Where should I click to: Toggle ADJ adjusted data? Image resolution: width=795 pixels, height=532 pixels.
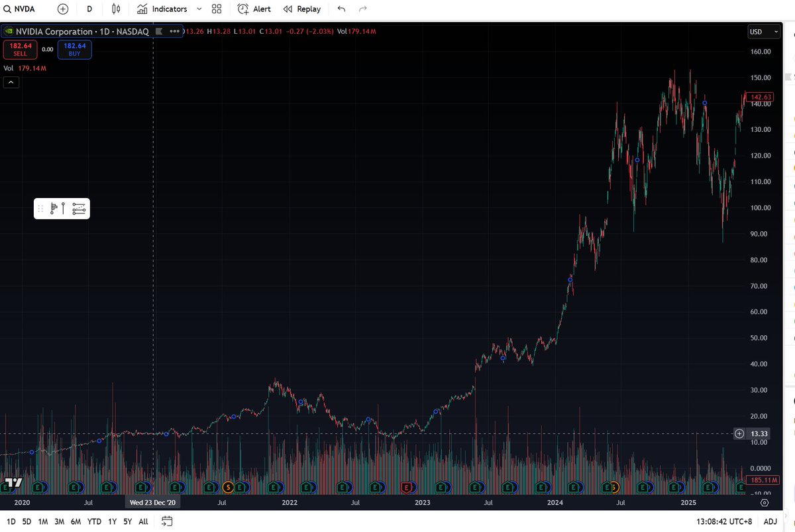[x=770, y=521]
